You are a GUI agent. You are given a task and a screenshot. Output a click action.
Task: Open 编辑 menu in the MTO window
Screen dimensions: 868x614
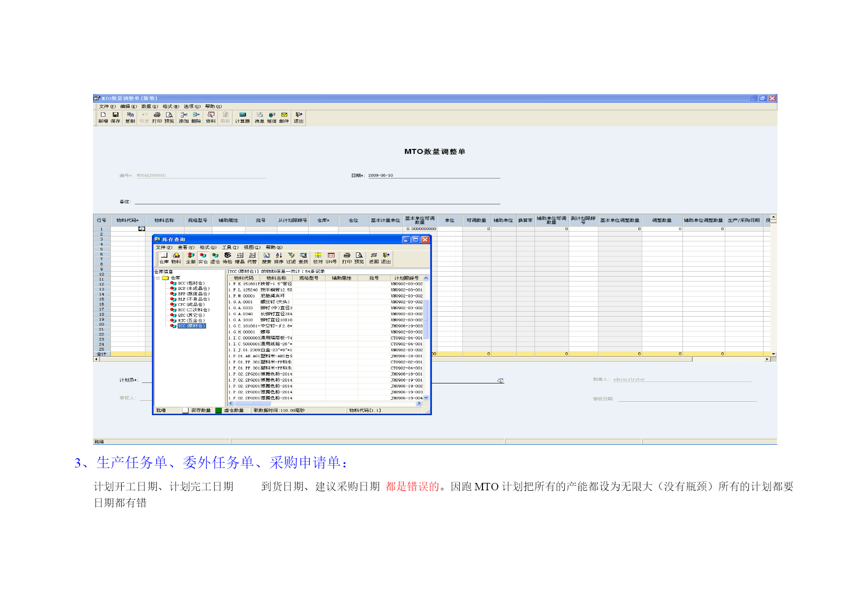coord(128,106)
